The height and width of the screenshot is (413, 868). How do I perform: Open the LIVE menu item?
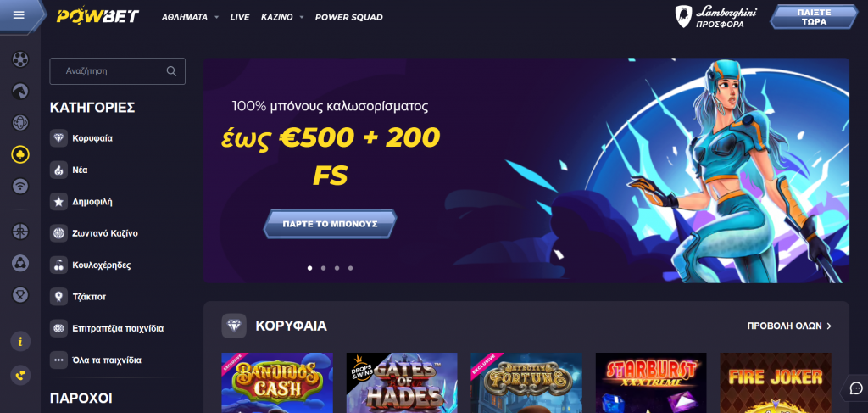[240, 17]
